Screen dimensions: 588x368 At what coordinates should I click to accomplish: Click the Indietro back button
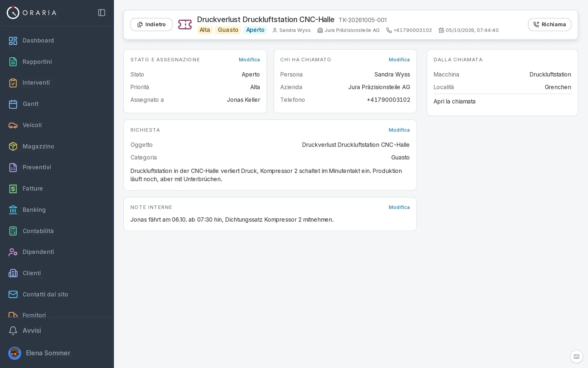coord(151,25)
